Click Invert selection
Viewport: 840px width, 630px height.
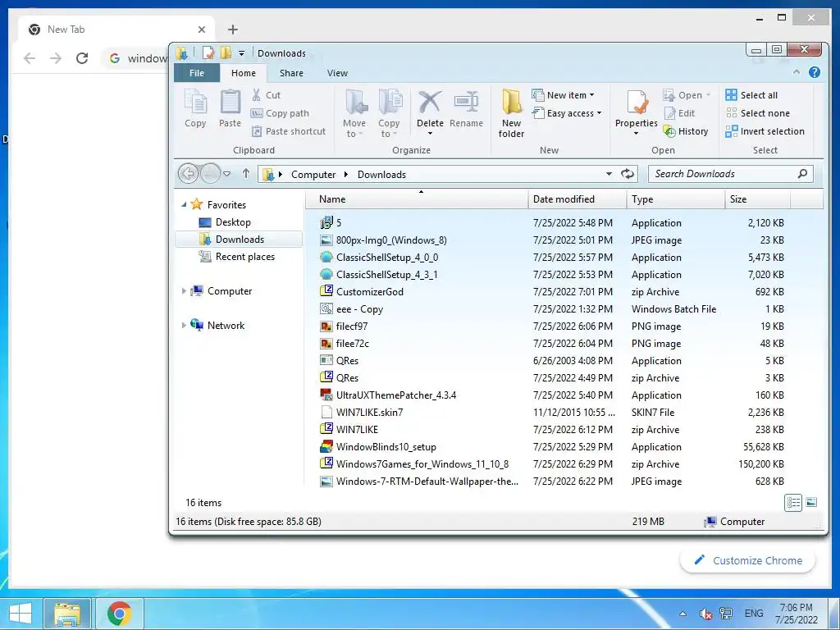tap(765, 131)
